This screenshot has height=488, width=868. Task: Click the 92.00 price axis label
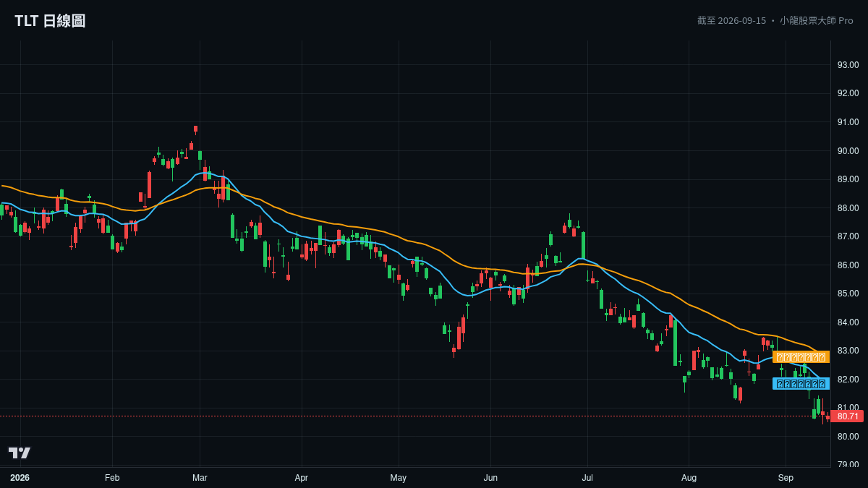[848, 93]
